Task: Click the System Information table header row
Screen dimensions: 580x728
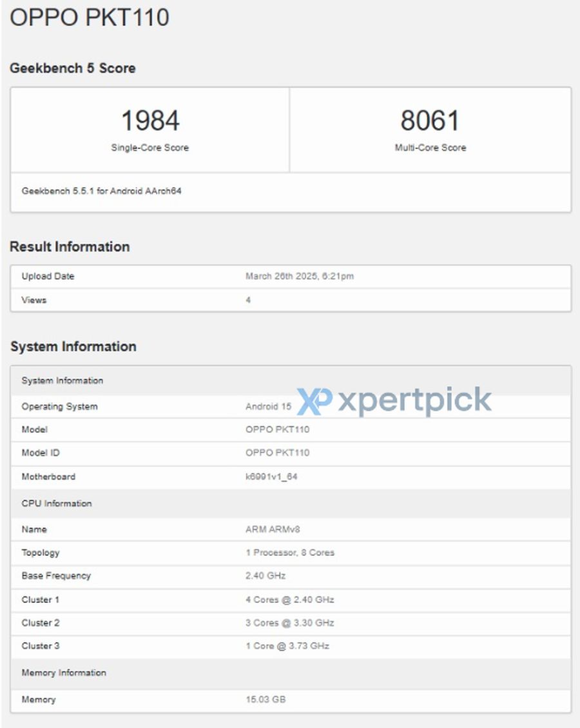Action: click(x=291, y=380)
